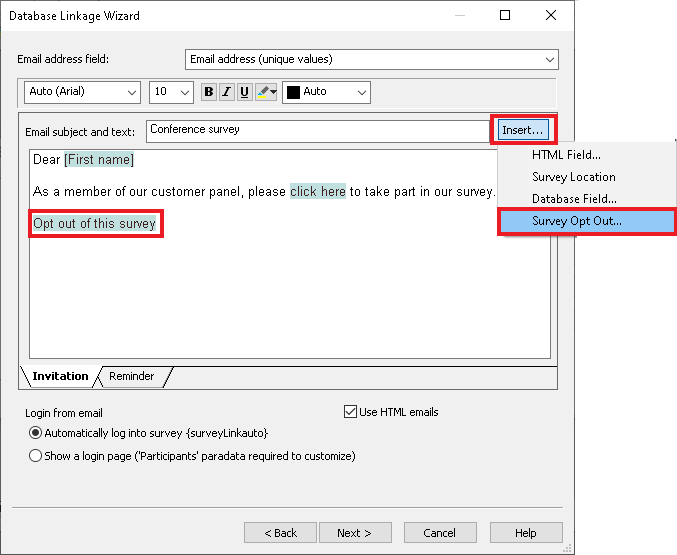Close the Database Linkage Wizard window

click(x=551, y=15)
